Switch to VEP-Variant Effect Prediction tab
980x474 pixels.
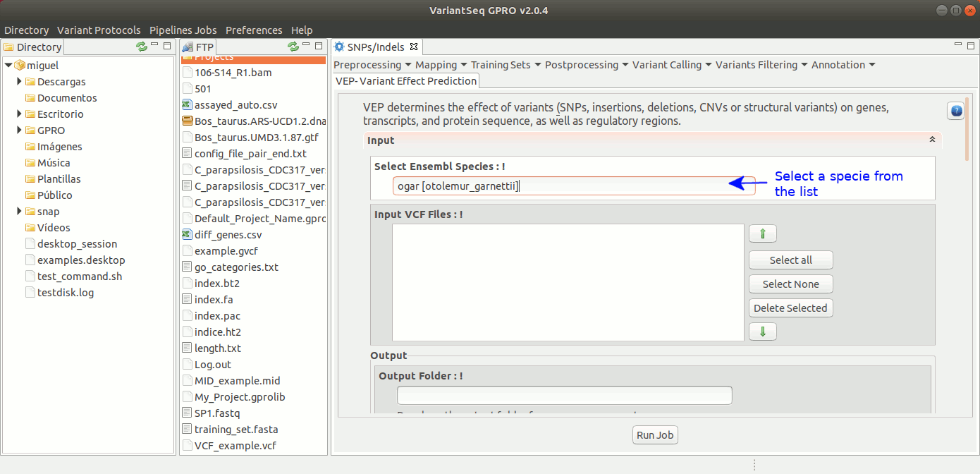[x=406, y=80]
